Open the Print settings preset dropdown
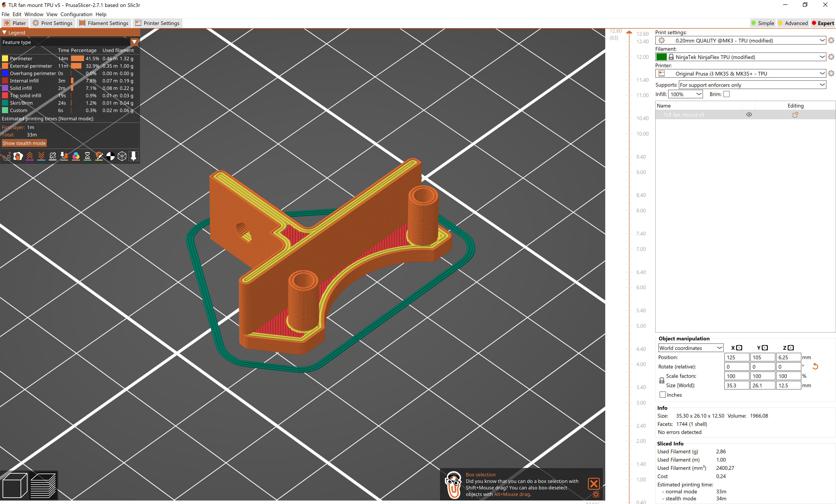 pos(741,40)
